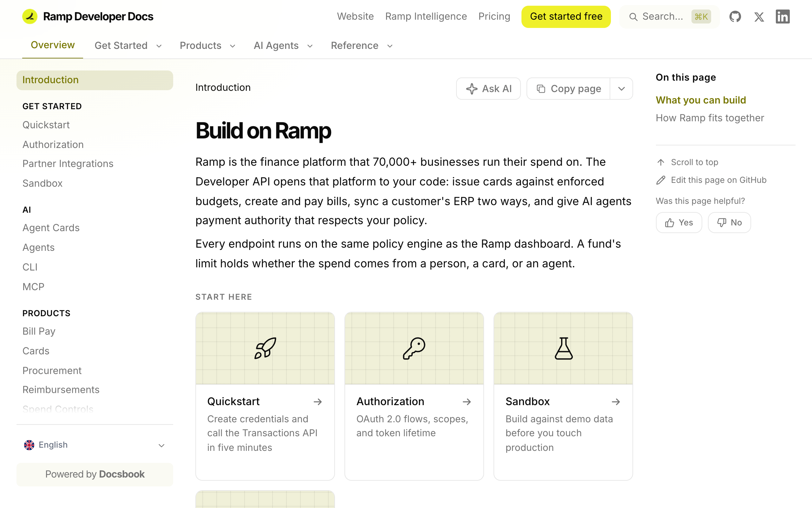Jump to What you can build section
Viewport: 812px width, 508px height.
point(701,100)
